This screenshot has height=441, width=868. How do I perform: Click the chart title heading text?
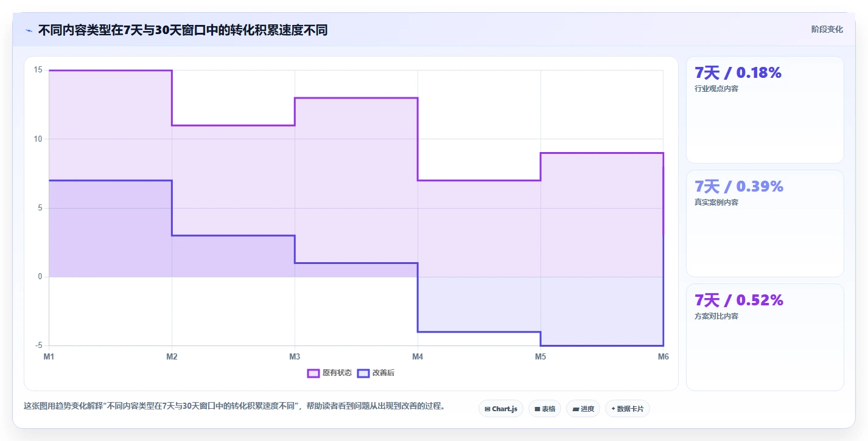point(183,30)
